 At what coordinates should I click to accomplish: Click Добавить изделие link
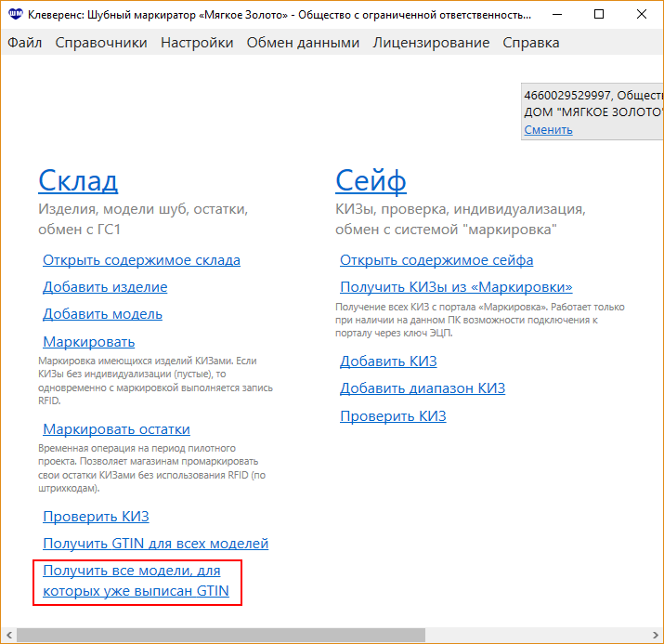click(105, 287)
